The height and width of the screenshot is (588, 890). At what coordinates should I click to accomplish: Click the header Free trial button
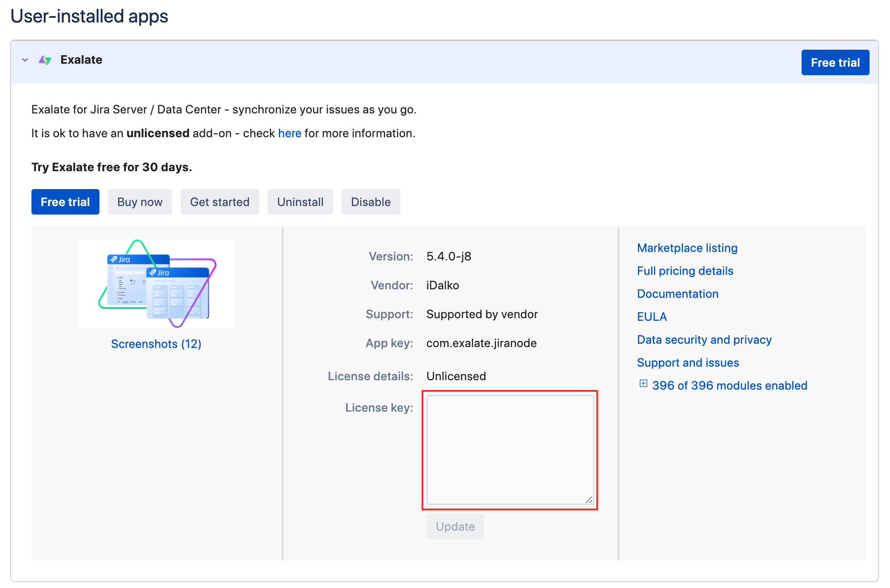pos(835,62)
